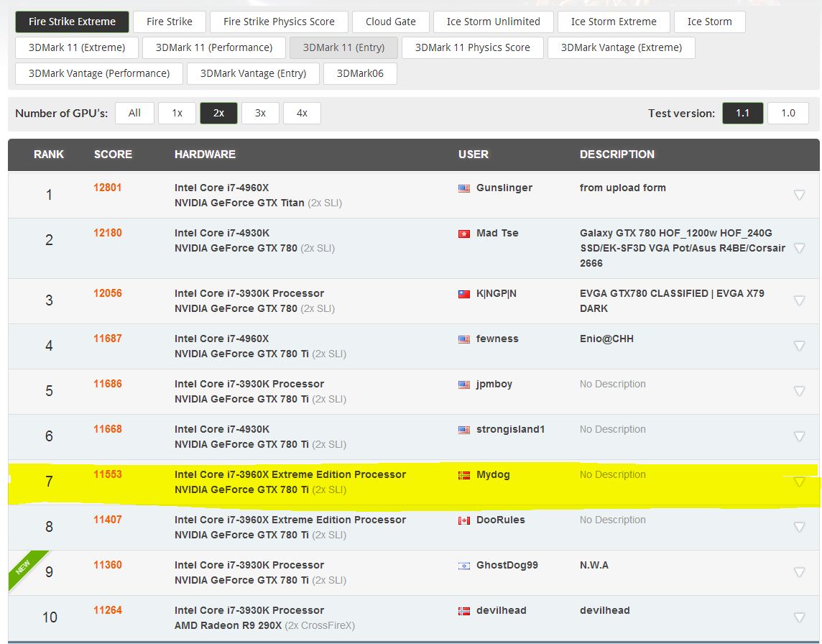Expand the fewness result row

pos(799,346)
